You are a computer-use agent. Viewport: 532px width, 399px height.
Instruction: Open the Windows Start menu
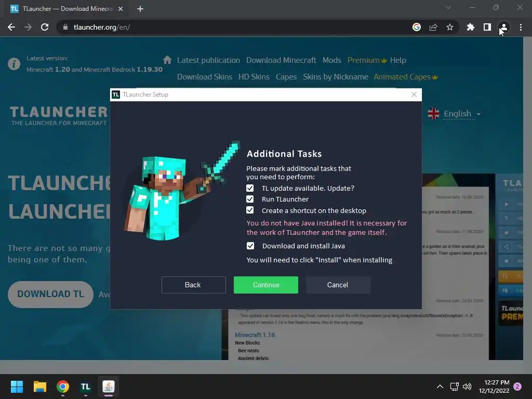point(17,387)
